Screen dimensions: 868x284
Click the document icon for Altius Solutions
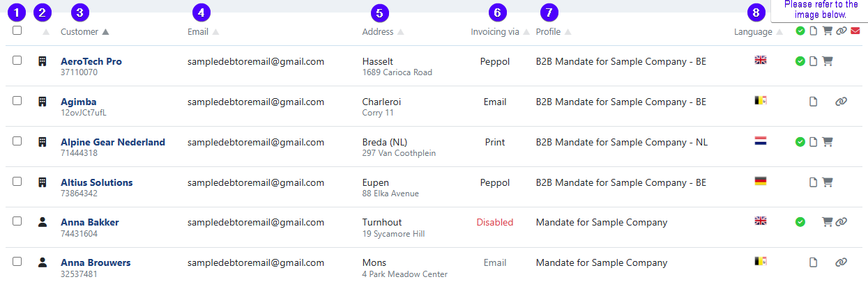[x=813, y=182]
